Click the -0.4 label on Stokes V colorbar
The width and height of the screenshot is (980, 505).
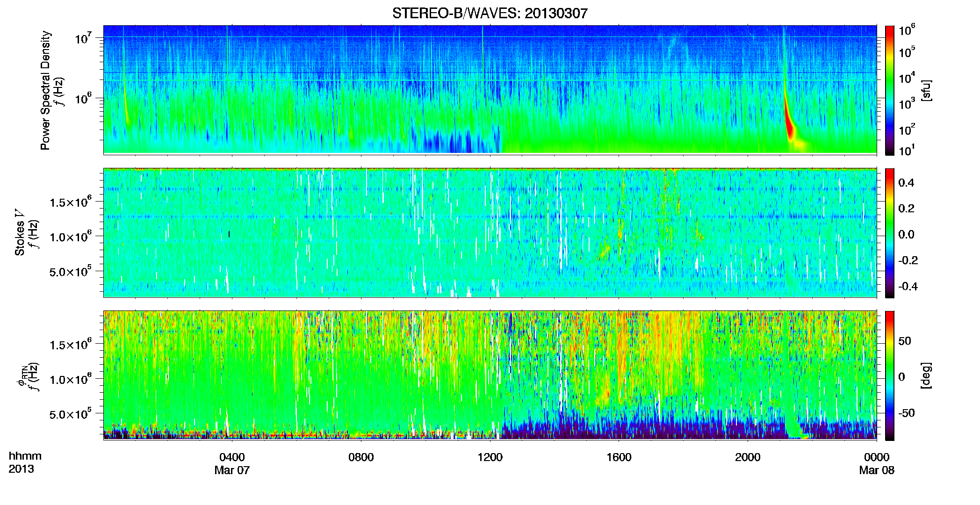(908, 286)
